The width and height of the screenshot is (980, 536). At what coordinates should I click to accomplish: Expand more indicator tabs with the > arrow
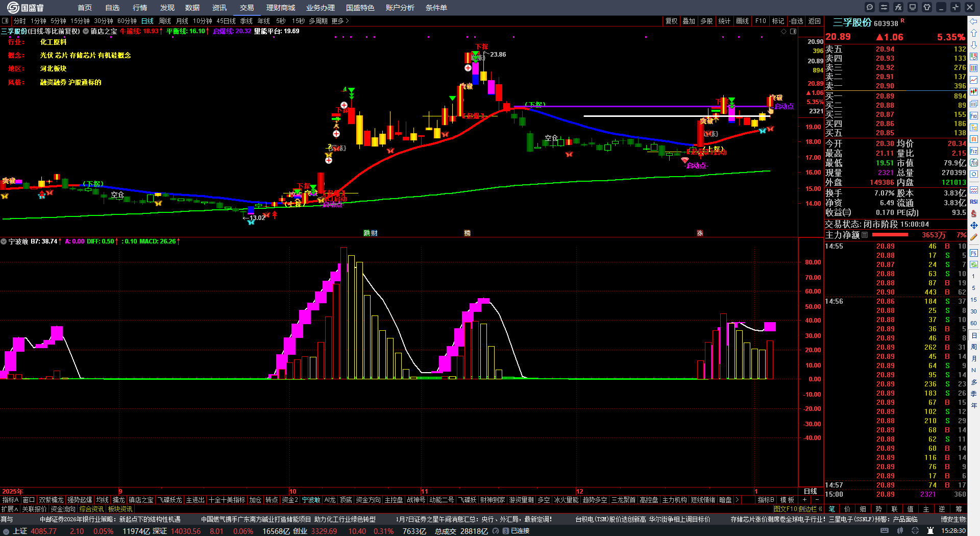click(737, 500)
